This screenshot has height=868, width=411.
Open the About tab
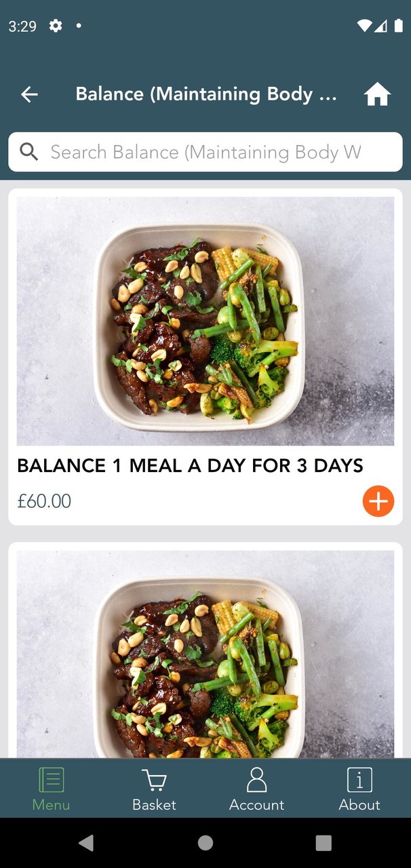pyautogui.click(x=359, y=789)
